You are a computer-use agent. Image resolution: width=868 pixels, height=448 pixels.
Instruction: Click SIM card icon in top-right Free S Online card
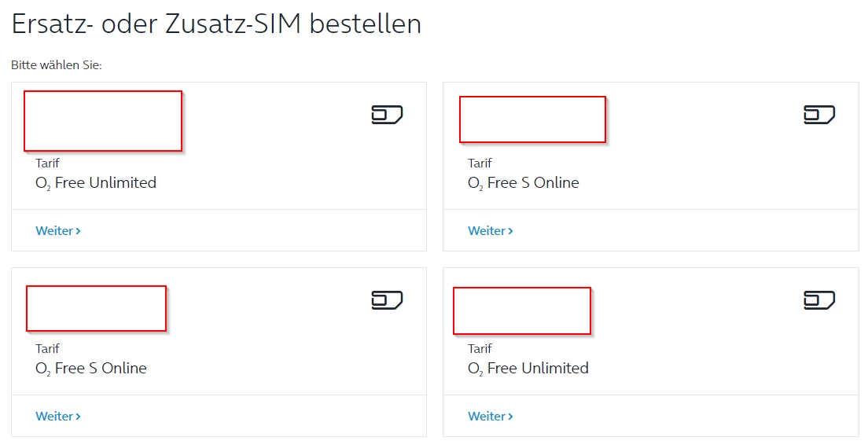click(819, 115)
